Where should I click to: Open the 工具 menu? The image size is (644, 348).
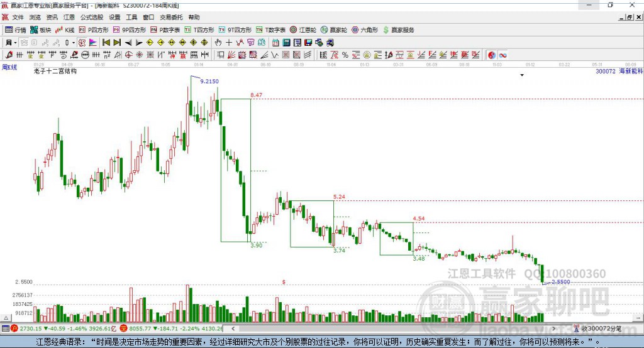(x=131, y=17)
